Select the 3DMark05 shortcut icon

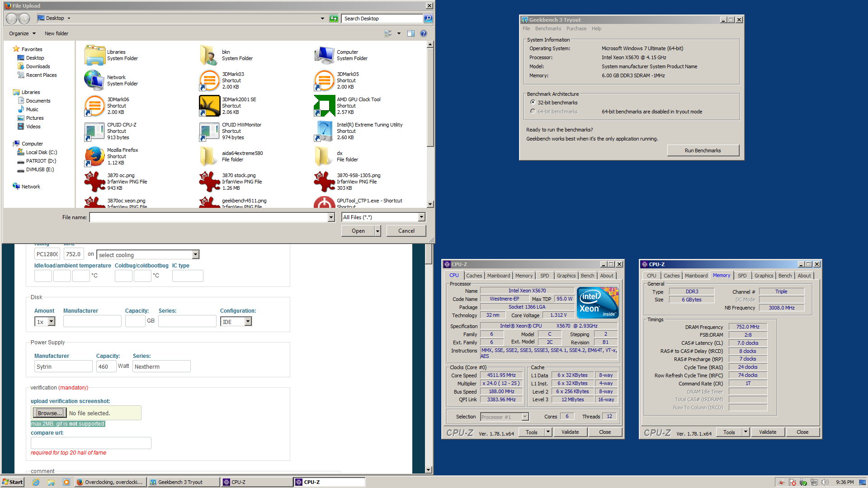point(324,80)
